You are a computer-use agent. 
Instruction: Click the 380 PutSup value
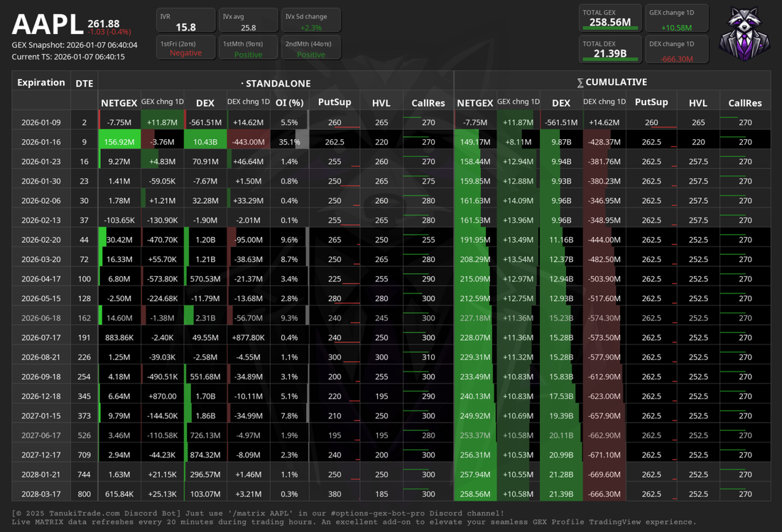335,494
